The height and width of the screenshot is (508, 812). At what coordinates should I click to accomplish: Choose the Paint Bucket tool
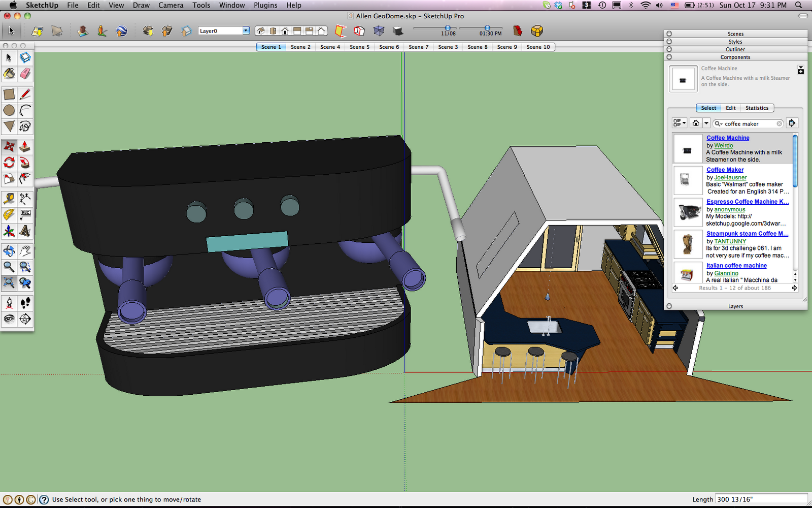click(x=9, y=74)
